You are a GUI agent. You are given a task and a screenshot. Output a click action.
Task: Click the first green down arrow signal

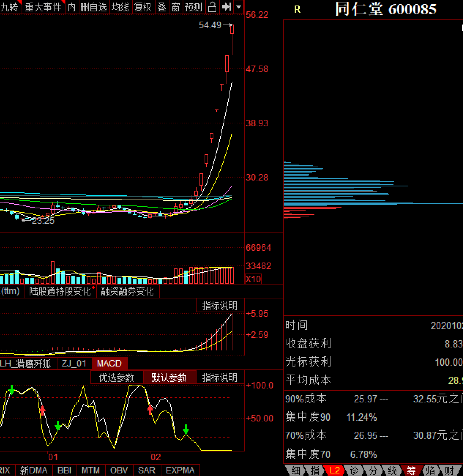coord(12,390)
